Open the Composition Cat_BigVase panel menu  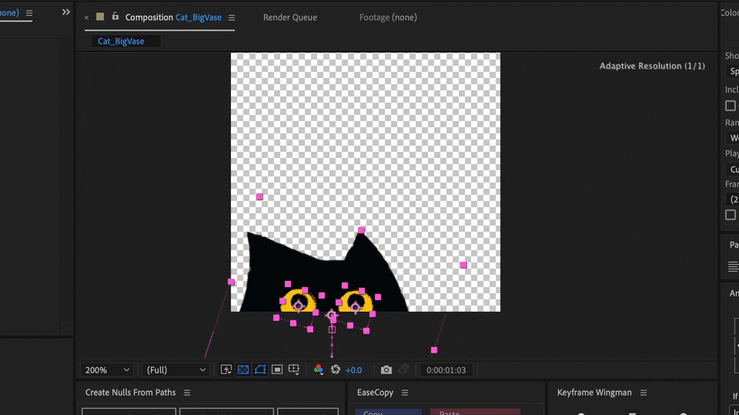pyautogui.click(x=232, y=18)
